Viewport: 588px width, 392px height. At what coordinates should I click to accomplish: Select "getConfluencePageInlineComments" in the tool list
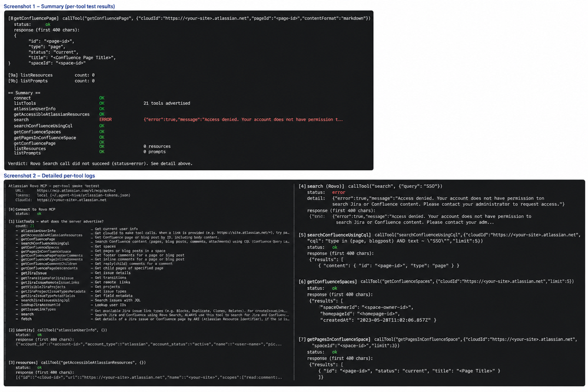[x=51, y=259]
